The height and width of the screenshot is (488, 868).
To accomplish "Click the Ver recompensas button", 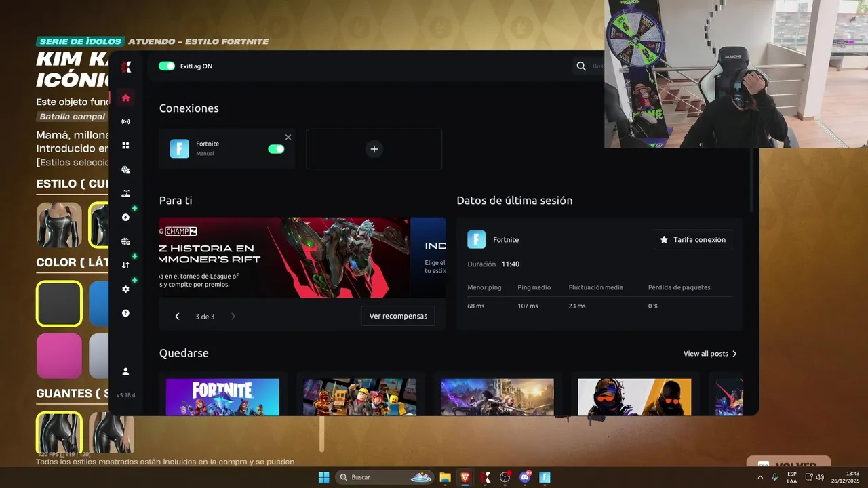I will tap(398, 316).
